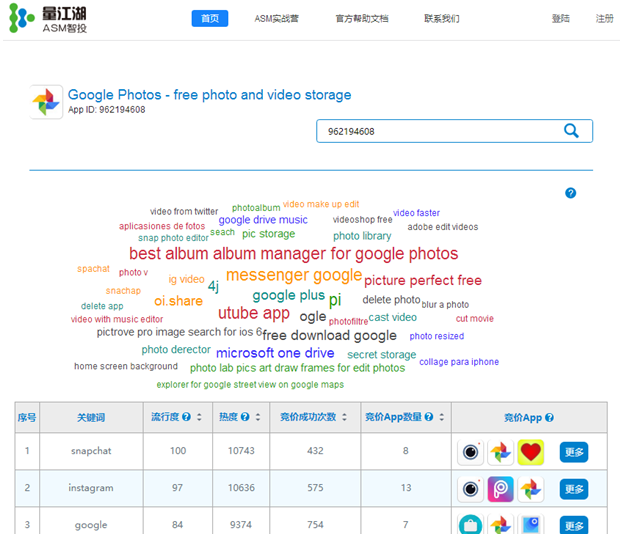Click cloud word 'best album album manager for google photos'
620x534 pixels.
293,254
